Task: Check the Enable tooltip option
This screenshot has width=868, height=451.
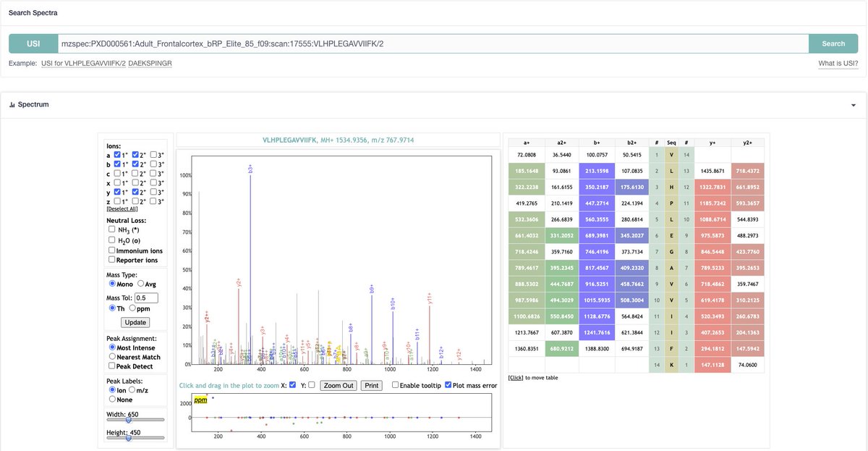Action: tap(396, 385)
